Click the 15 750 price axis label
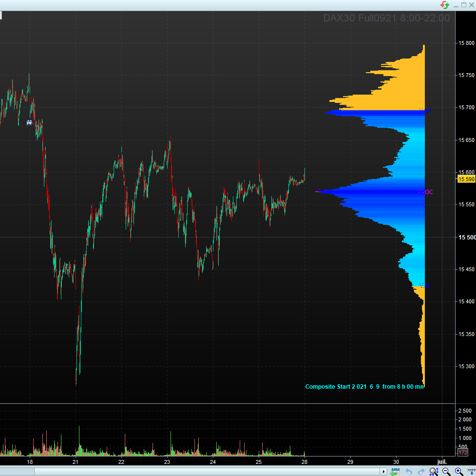The height and width of the screenshot is (476, 476). tap(466, 75)
